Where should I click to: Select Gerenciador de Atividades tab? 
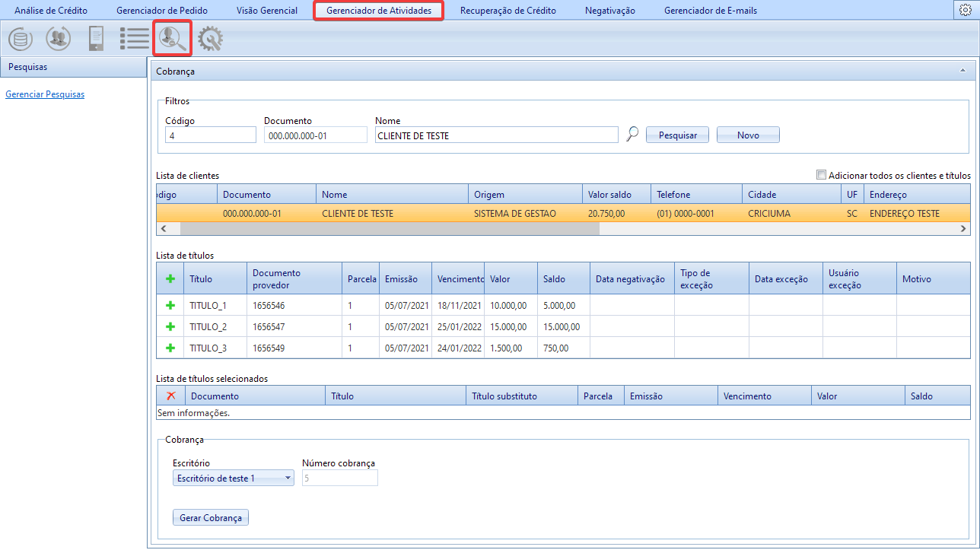379,11
